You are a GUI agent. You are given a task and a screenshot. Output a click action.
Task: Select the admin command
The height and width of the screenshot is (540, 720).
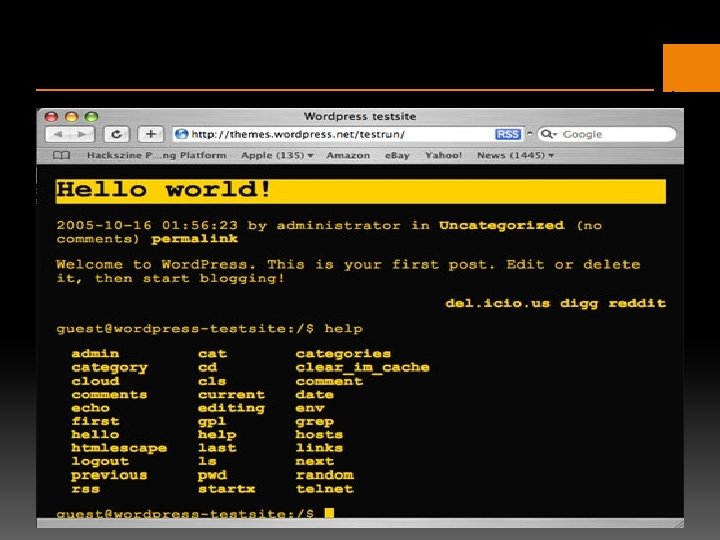95,354
